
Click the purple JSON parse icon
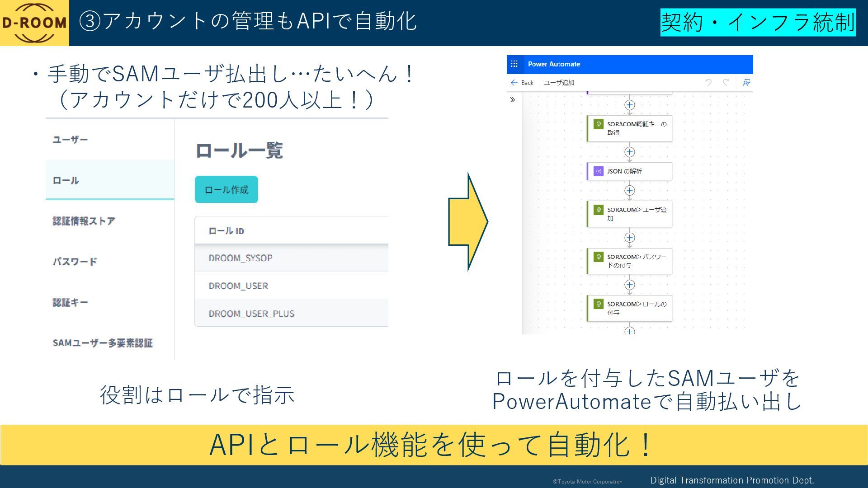[x=599, y=171]
